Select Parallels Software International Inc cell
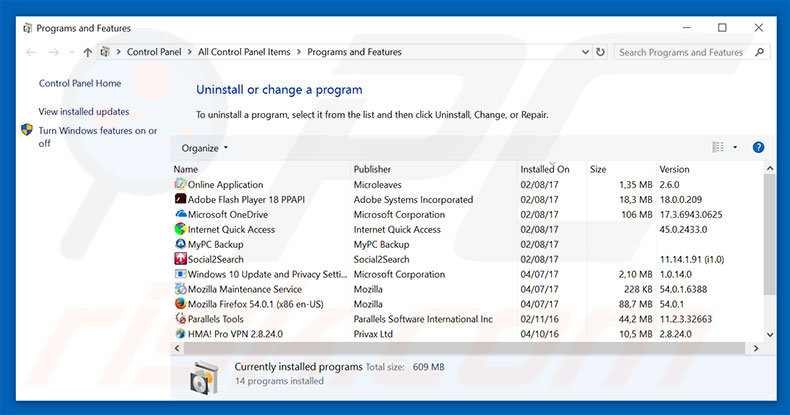The width and height of the screenshot is (790, 415). 423,319
